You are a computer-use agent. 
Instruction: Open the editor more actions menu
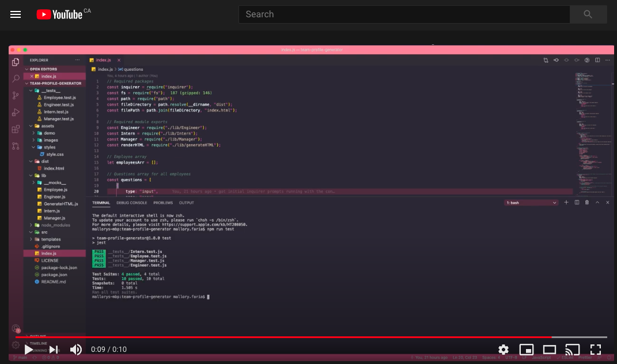(x=608, y=60)
